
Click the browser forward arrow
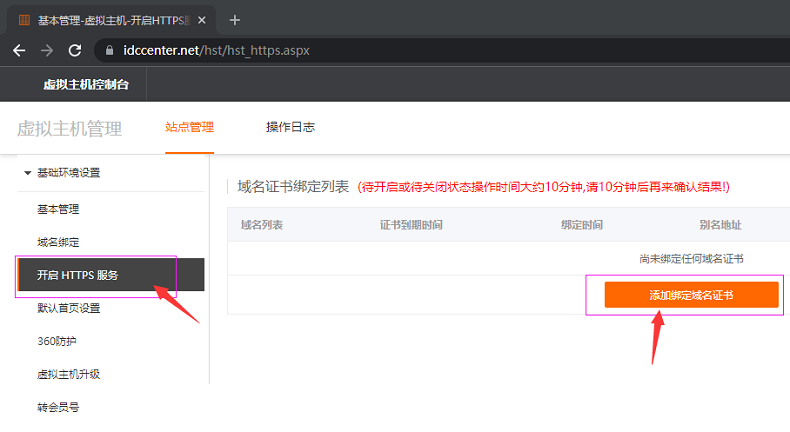[x=46, y=50]
